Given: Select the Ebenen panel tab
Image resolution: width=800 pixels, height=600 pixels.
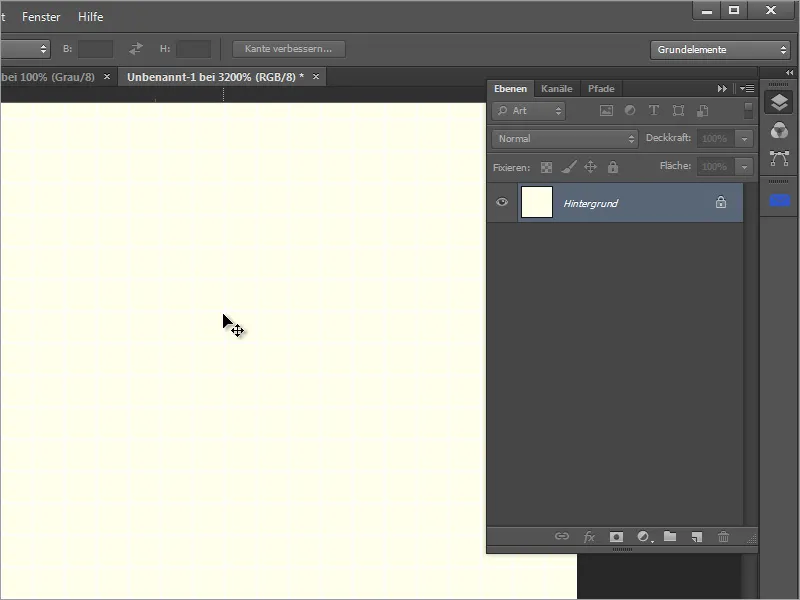Looking at the screenshot, I should click(x=510, y=89).
